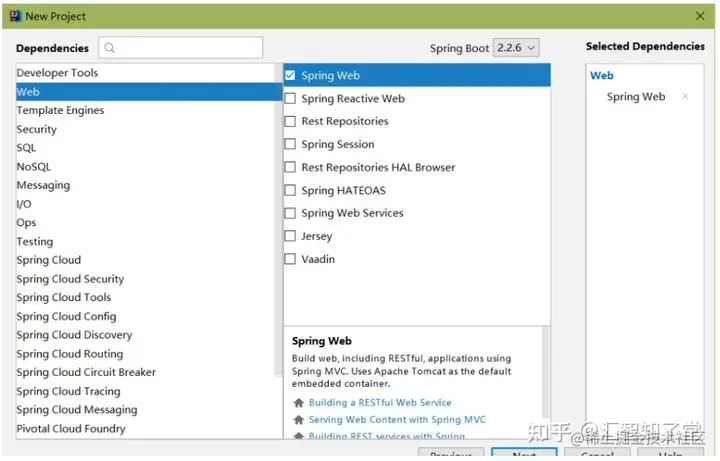Enable Rest Repositories HAL Browser checkbox

[x=290, y=167]
